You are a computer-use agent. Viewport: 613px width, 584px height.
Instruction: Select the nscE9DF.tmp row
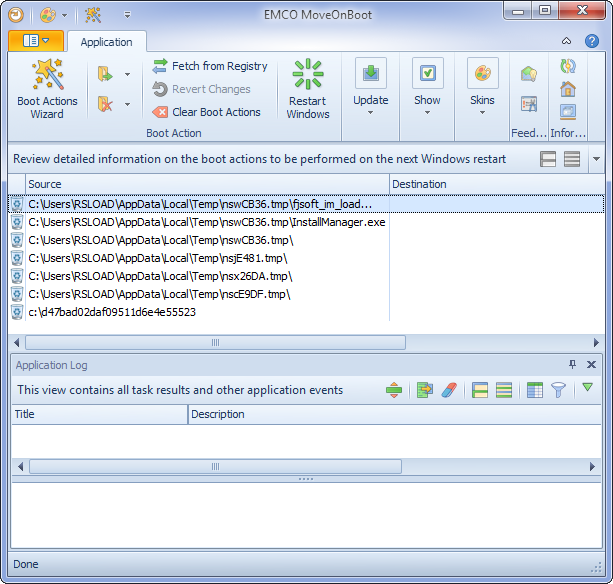point(306,294)
